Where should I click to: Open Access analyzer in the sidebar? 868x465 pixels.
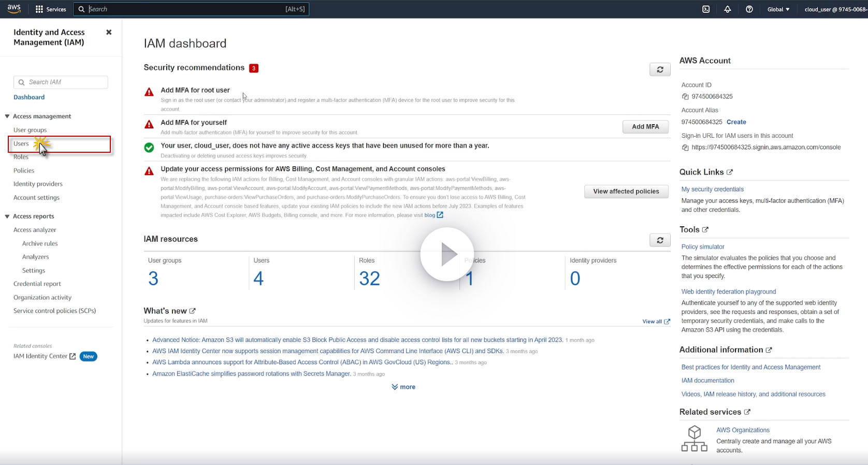click(x=35, y=230)
